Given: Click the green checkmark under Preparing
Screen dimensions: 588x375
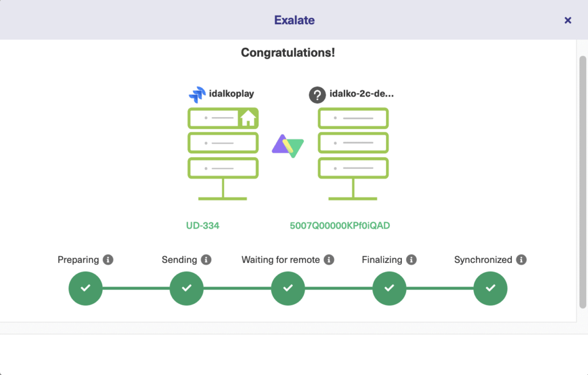Looking at the screenshot, I should [85, 288].
